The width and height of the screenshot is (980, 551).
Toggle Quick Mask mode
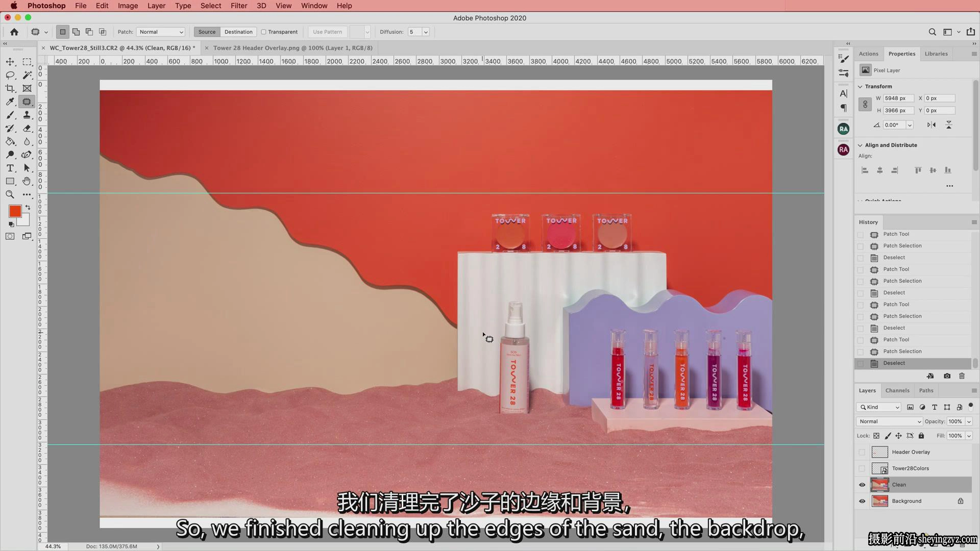(x=10, y=236)
